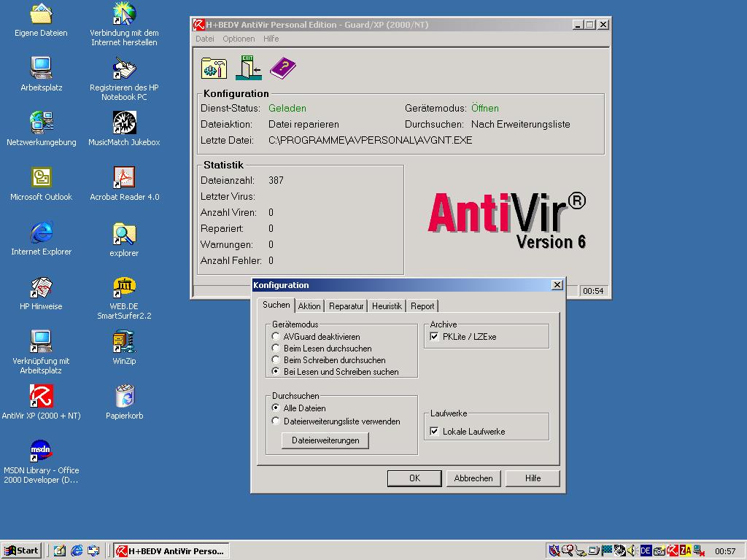
Task: Click the disconnected network tray icon
Action: tap(699, 551)
